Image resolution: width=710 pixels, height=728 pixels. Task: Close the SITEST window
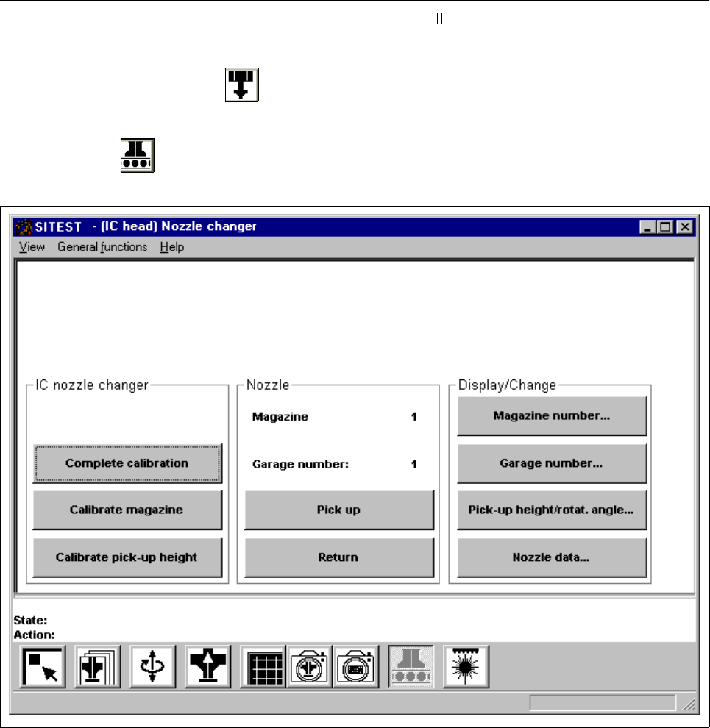tap(686, 227)
